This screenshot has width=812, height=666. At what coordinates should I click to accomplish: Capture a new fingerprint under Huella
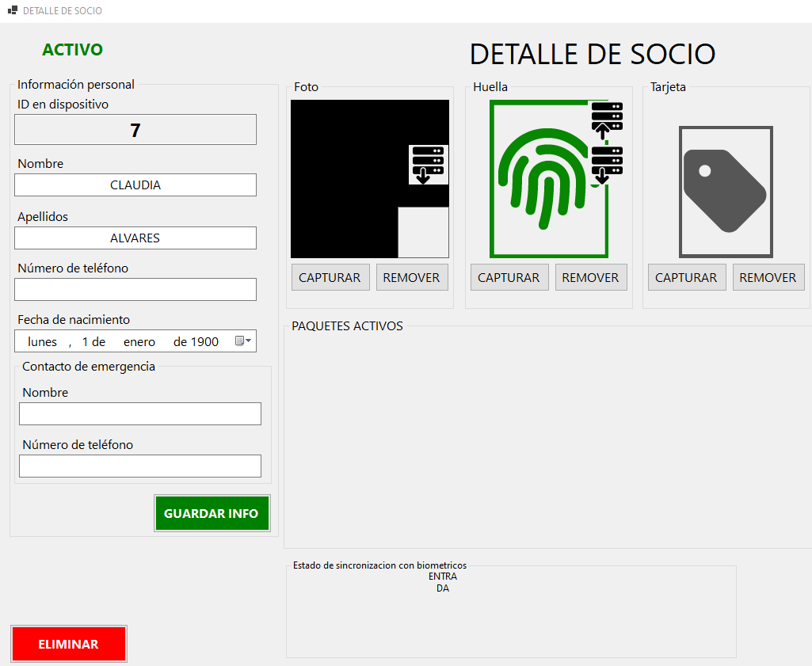pyautogui.click(x=509, y=278)
